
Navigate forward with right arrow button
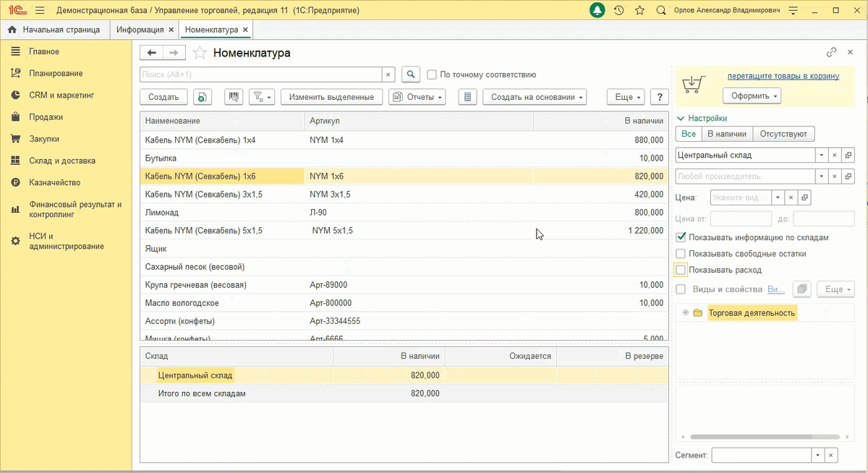point(174,53)
